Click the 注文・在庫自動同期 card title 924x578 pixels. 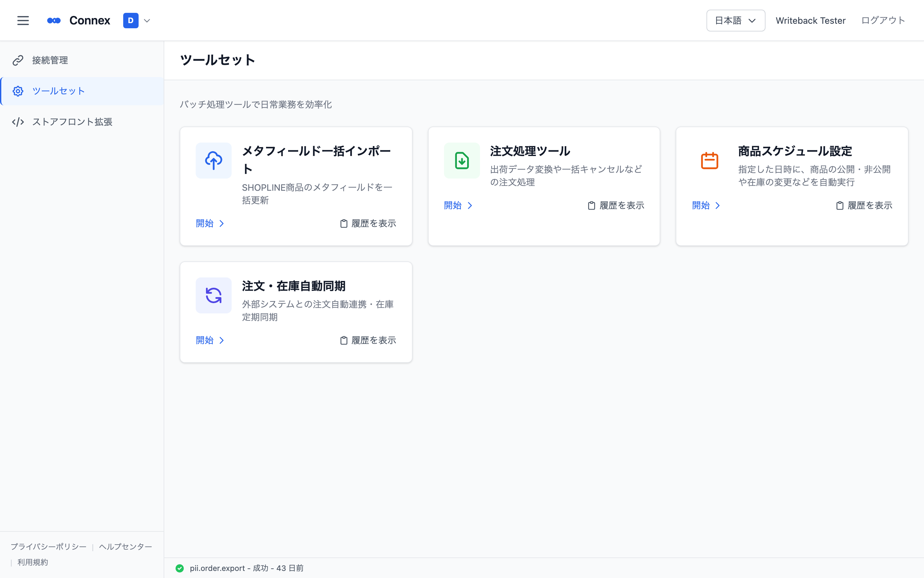click(294, 286)
